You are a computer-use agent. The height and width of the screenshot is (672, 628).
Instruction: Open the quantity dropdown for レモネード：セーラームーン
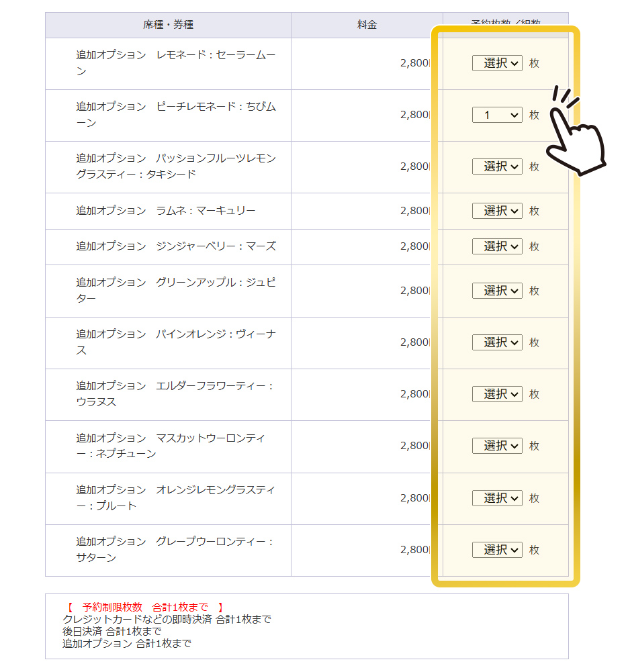click(x=496, y=63)
